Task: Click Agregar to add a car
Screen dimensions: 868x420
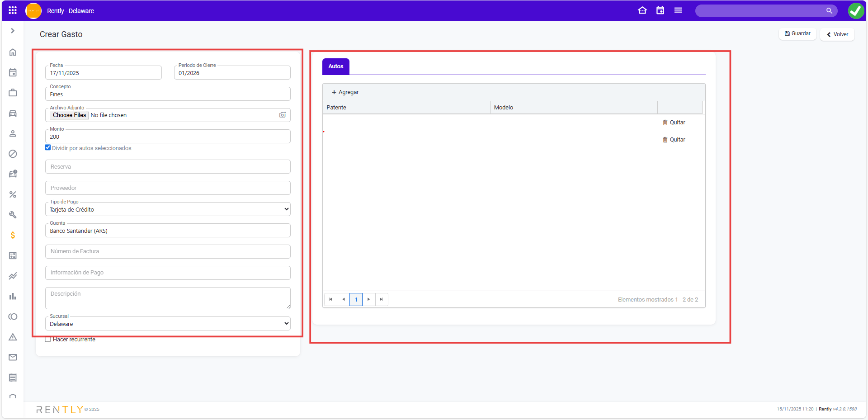Action: (x=345, y=92)
